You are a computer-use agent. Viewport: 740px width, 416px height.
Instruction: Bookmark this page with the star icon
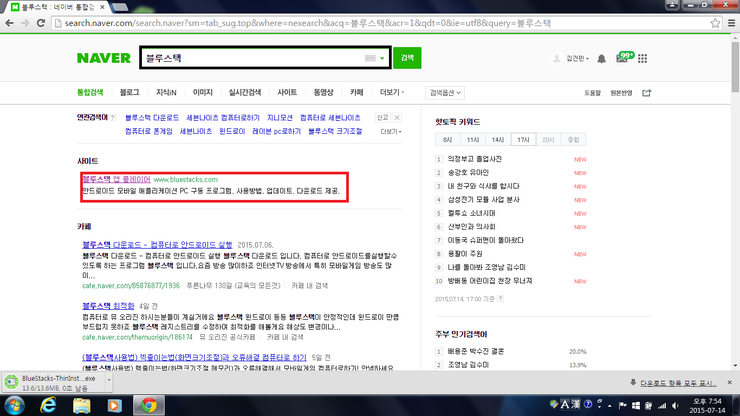click(x=715, y=23)
